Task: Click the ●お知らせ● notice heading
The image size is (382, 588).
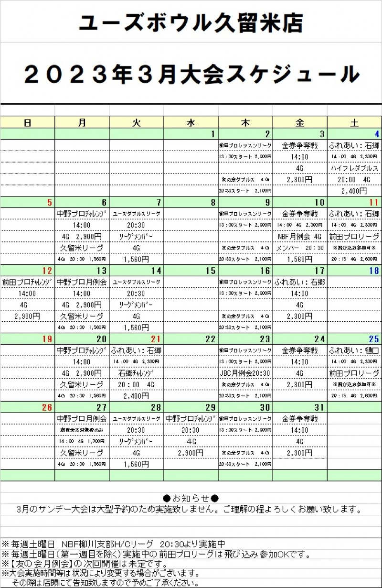Action: coord(191,498)
